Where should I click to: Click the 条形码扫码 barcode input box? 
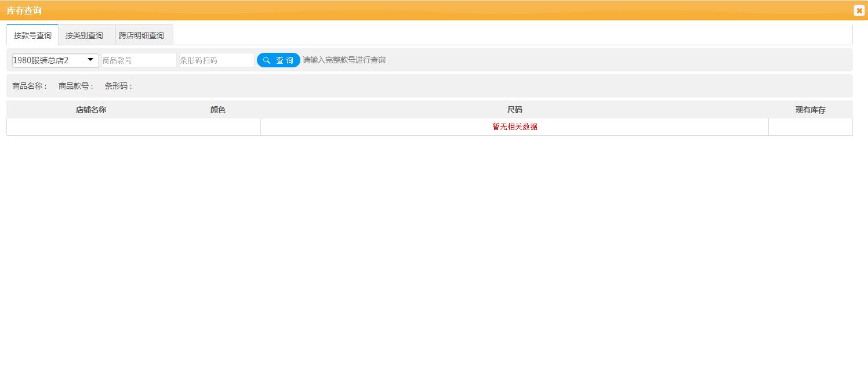click(216, 60)
